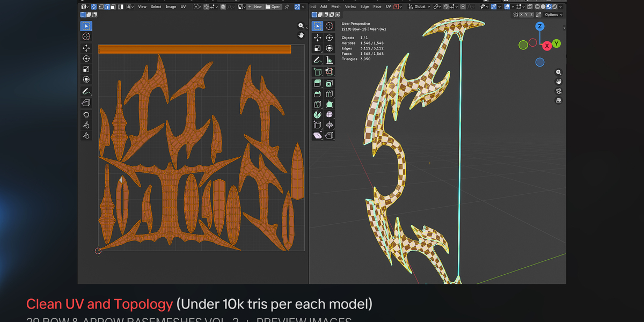Click the UV editor Rip Region tool
Screen dimensions: 644x322
pyautogui.click(x=86, y=103)
